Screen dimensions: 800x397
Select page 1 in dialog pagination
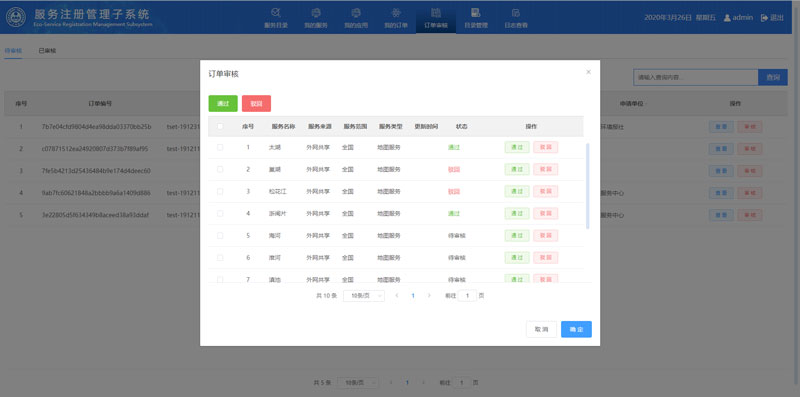click(x=413, y=295)
